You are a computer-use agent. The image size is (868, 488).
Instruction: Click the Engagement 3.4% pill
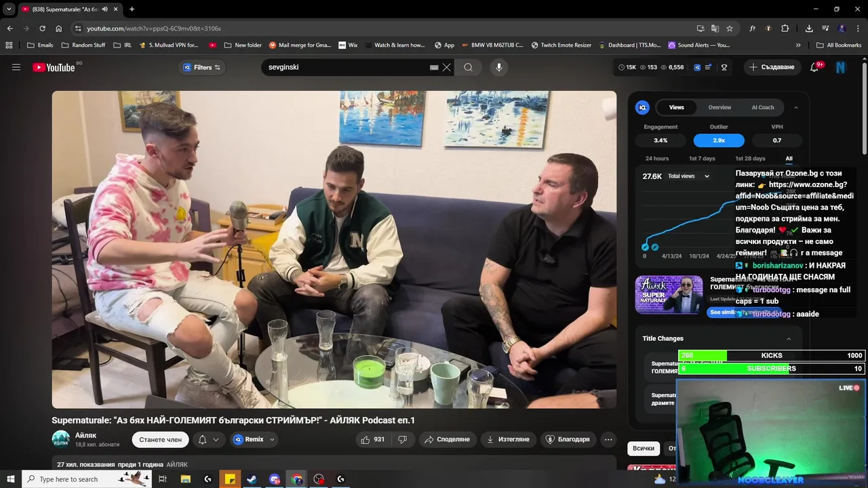tap(660, 140)
